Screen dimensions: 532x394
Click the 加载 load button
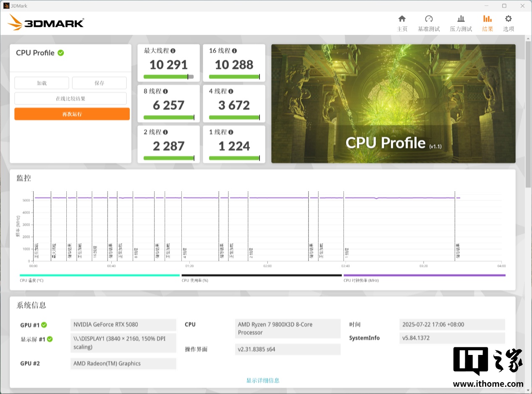click(x=42, y=83)
